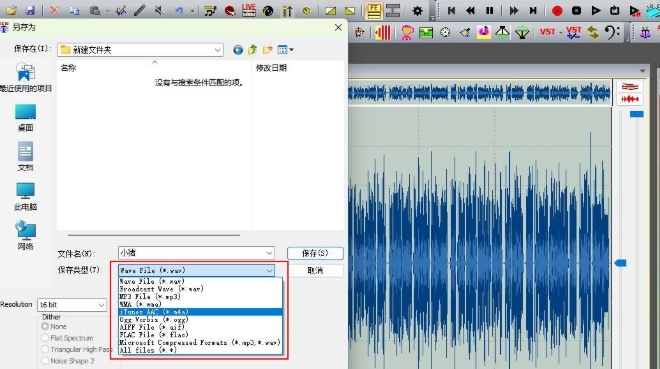Screen dimensions: 660x369
Task: Pause playback with the pause icon
Action: 490,11
